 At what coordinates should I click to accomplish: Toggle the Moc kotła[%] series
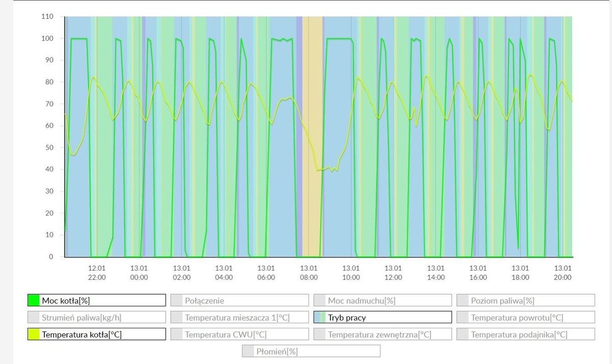(97, 300)
